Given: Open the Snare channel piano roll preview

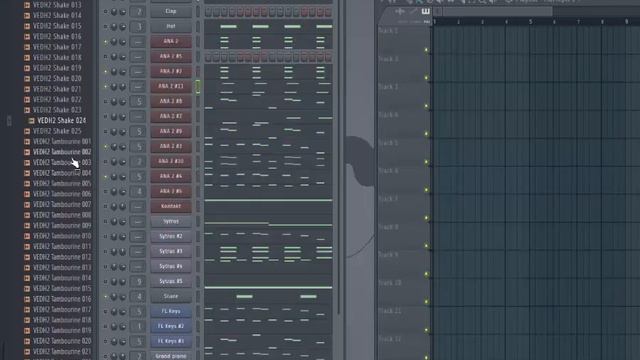Looking at the screenshot, I should [x=268, y=296].
